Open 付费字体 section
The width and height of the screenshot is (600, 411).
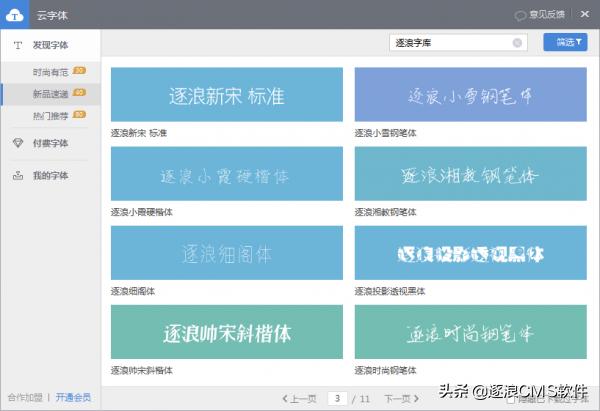point(50,143)
